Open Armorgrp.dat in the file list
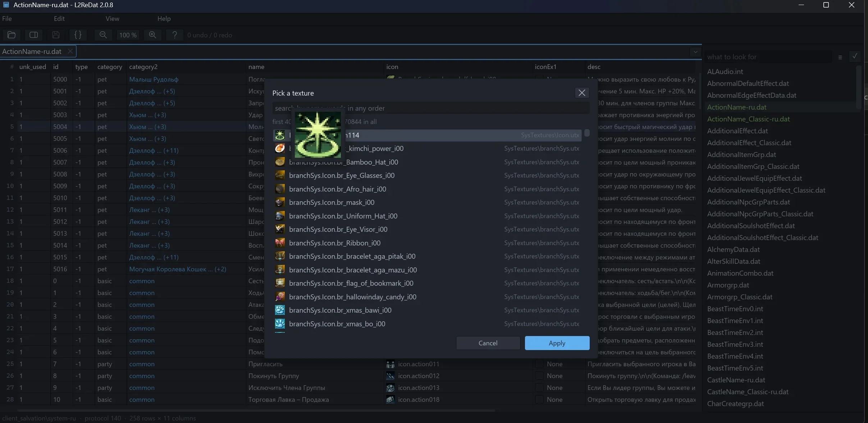 coord(728,285)
